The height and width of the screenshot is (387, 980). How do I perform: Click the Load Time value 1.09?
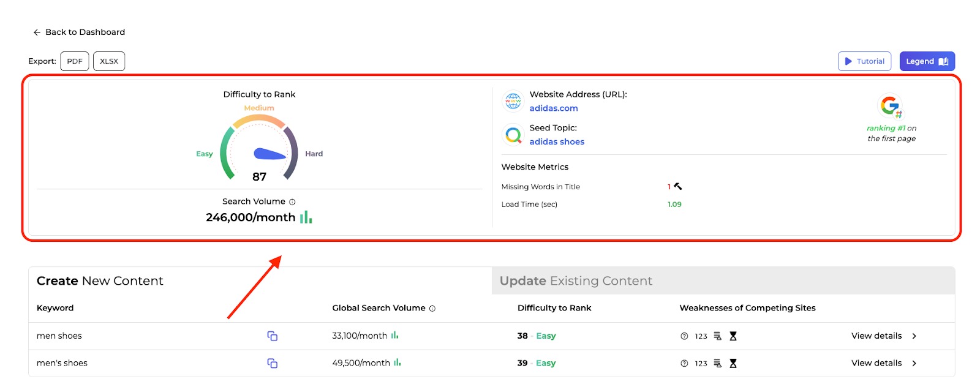click(x=674, y=205)
